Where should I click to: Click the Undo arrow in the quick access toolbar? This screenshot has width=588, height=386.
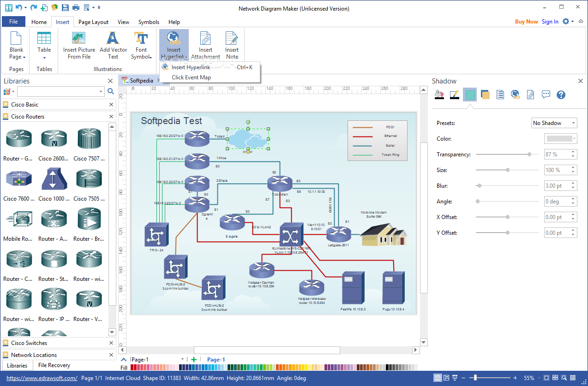tap(18, 7)
